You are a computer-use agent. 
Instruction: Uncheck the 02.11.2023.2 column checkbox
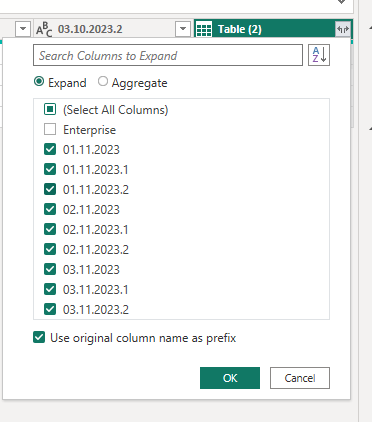pos(50,249)
